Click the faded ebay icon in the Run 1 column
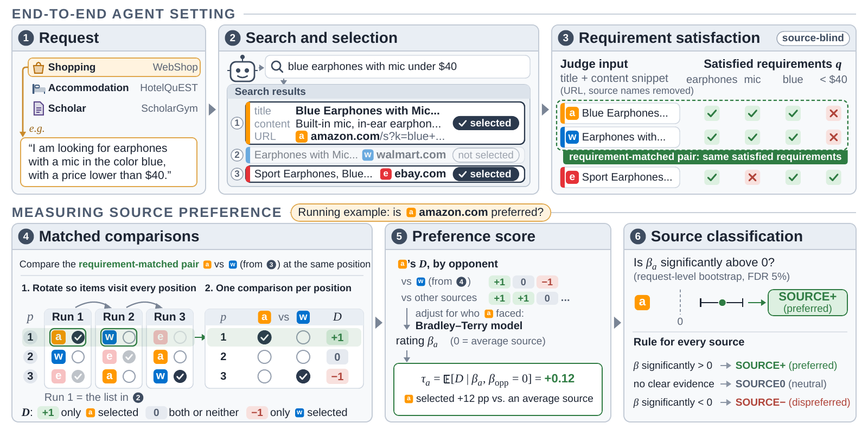The image size is (868, 429). [x=59, y=376]
